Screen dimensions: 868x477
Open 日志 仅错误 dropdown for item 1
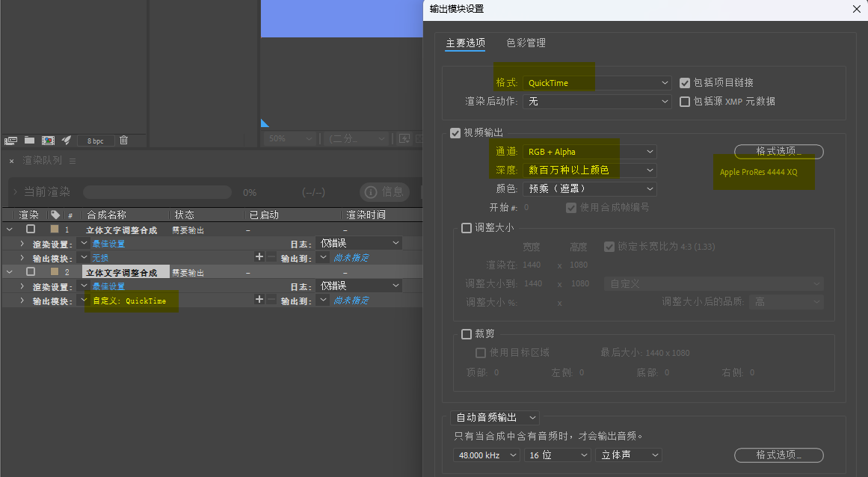pos(360,243)
